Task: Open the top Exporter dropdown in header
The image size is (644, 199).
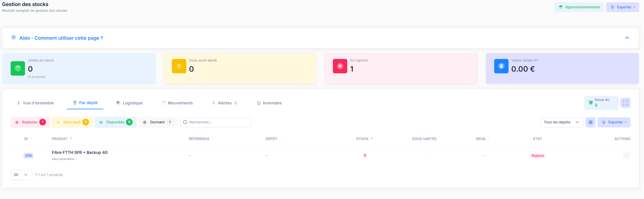Action: (x=622, y=7)
